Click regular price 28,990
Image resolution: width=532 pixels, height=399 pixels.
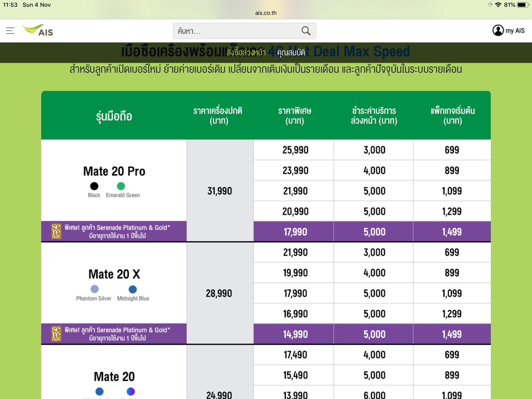coord(219,294)
